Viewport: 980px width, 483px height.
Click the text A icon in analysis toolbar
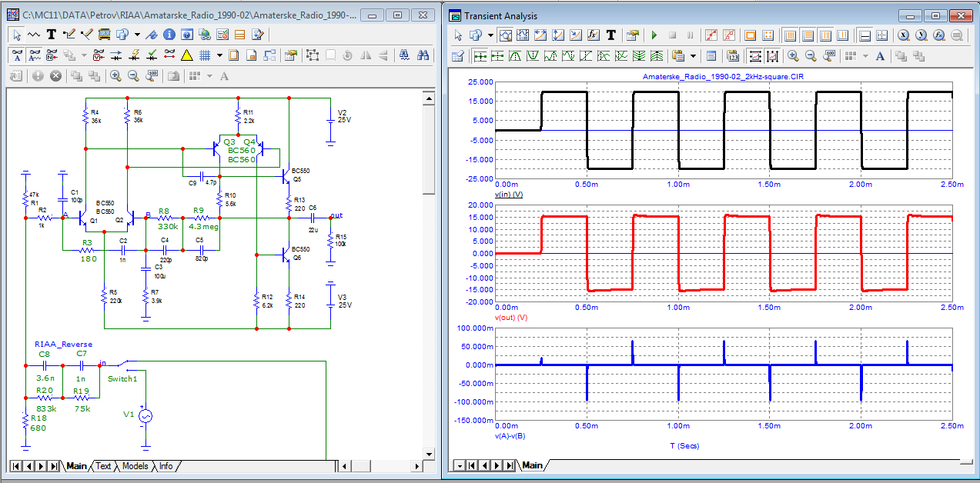pyautogui.click(x=880, y=55)
